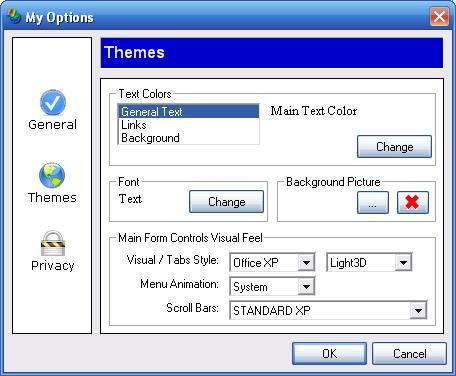This screenshot has height=376, width=456.
Task: Select the Themes globe icon
Action: pyautogui.click(x=52, y=176)
